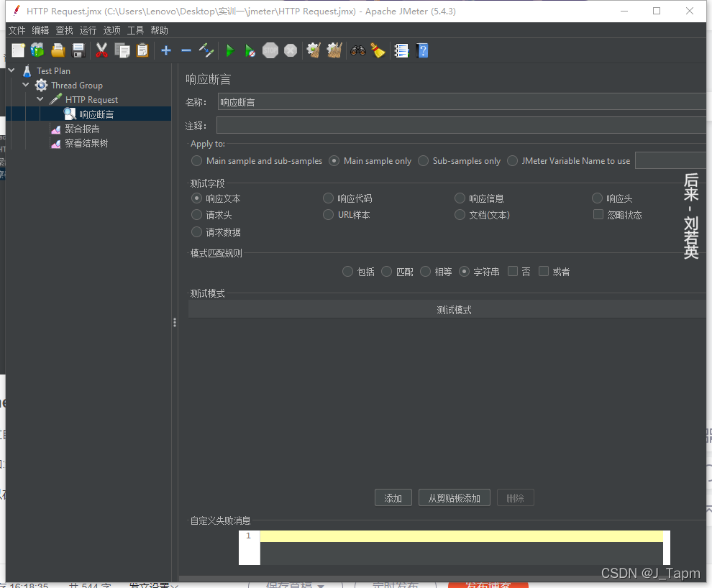The width and height of the screenshot is (712, 588).
Task: Select 请求头 radio button
Action: click(196, 215)
